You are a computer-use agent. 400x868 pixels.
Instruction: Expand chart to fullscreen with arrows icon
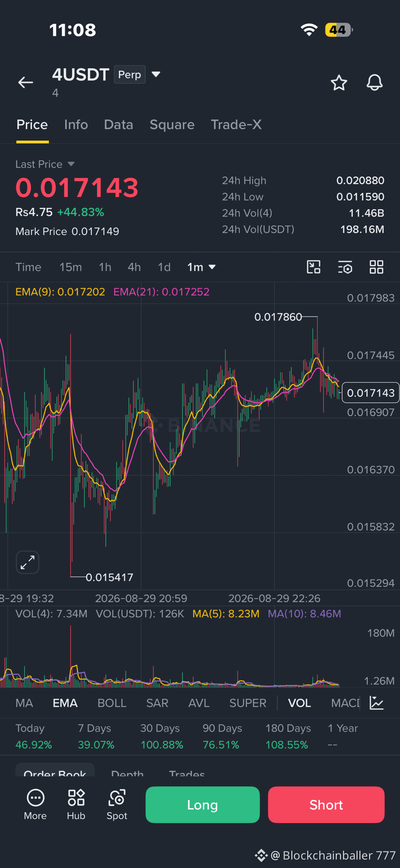28,562
